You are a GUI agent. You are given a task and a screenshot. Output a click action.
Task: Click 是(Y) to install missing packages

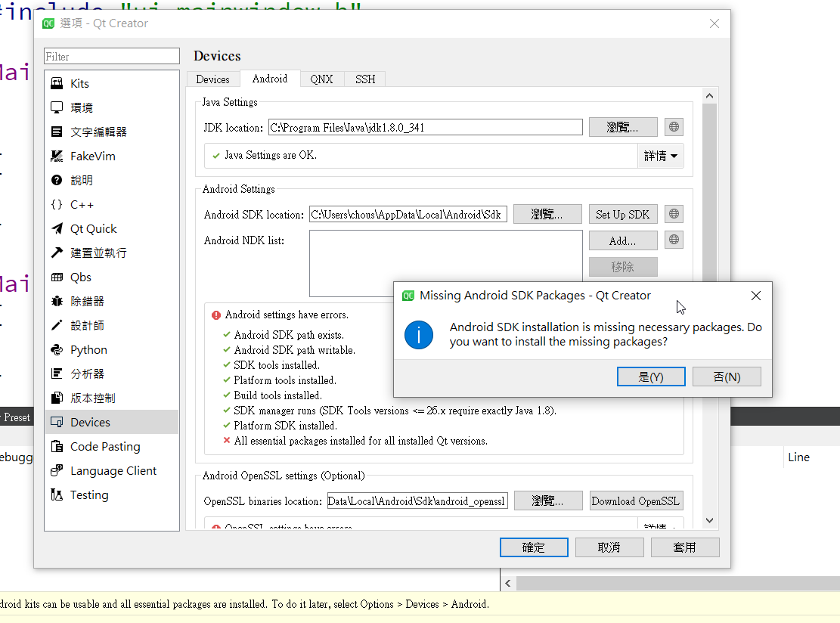click(x=651, y=377)
